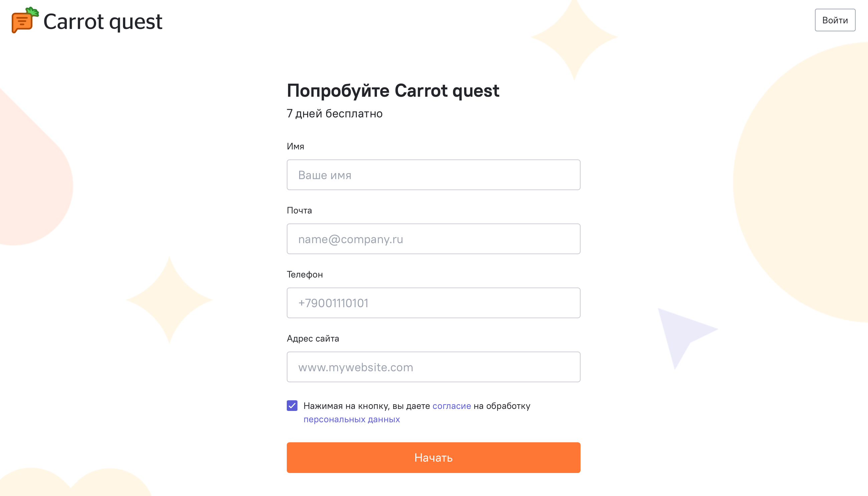This screenshot has height=496, width=868.
Task: Open the согласие consent link
Action: pos(451,406)
